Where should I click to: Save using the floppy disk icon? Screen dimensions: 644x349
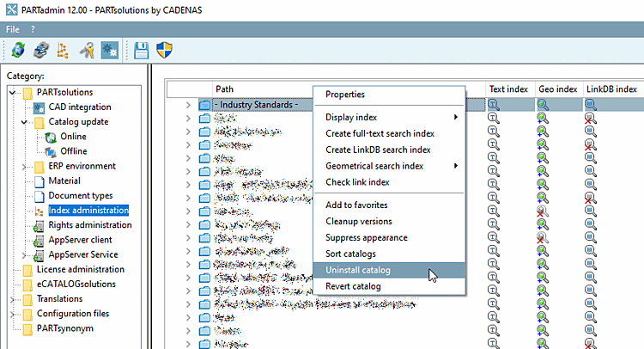pos(142,50)
